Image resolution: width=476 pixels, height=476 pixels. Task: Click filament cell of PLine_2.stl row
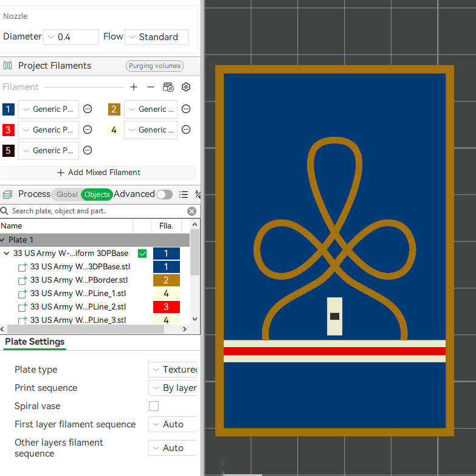click(x=167, y=307)
